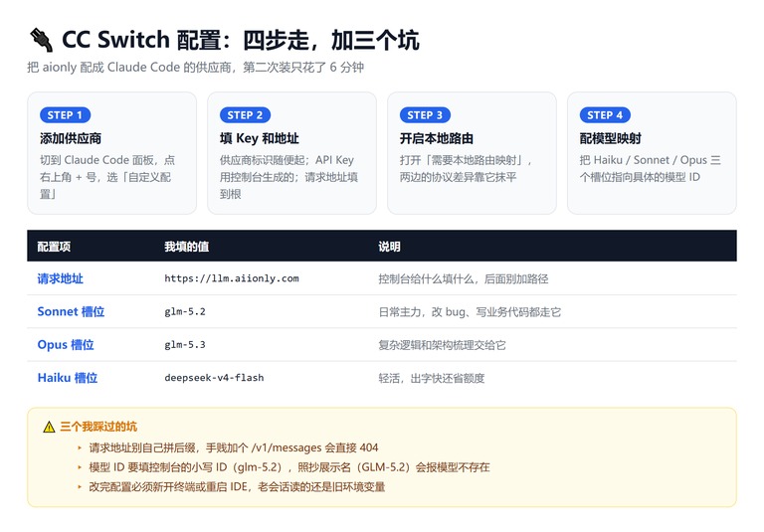Click the value glm-5.2 in the Sonnet row
Screen dimensions: 764x532
pos(185,312)
